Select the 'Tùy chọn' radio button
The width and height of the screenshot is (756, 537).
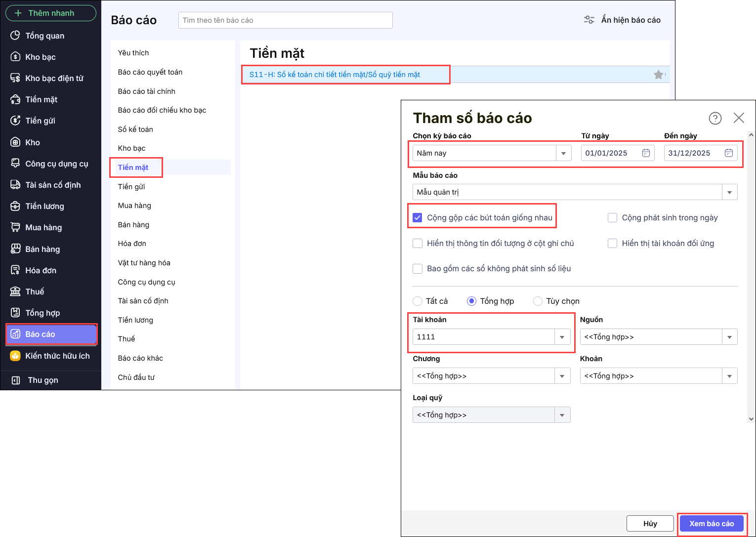click(538, 301)
